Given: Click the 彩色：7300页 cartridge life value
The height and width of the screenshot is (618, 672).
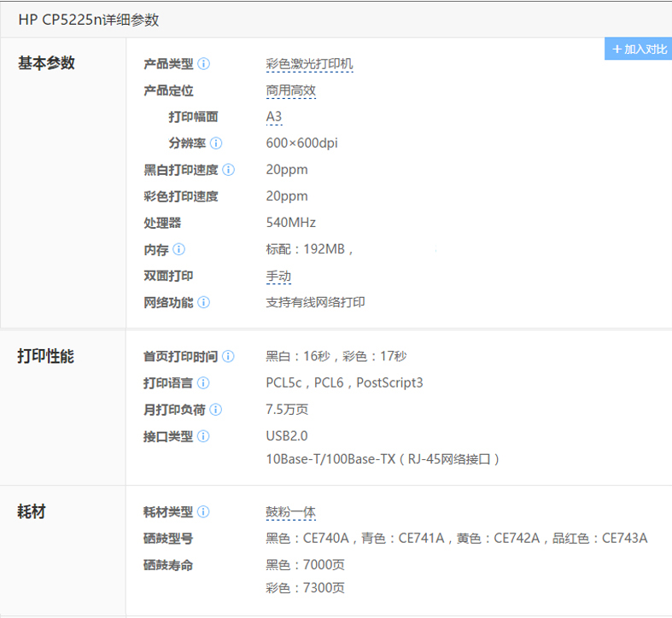Looking at the screenshot, I should pos(305,588).
